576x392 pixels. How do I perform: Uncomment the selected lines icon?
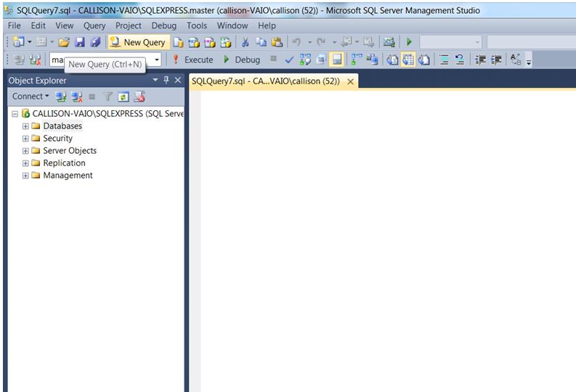pyautogui.click(x=460, y=60)
